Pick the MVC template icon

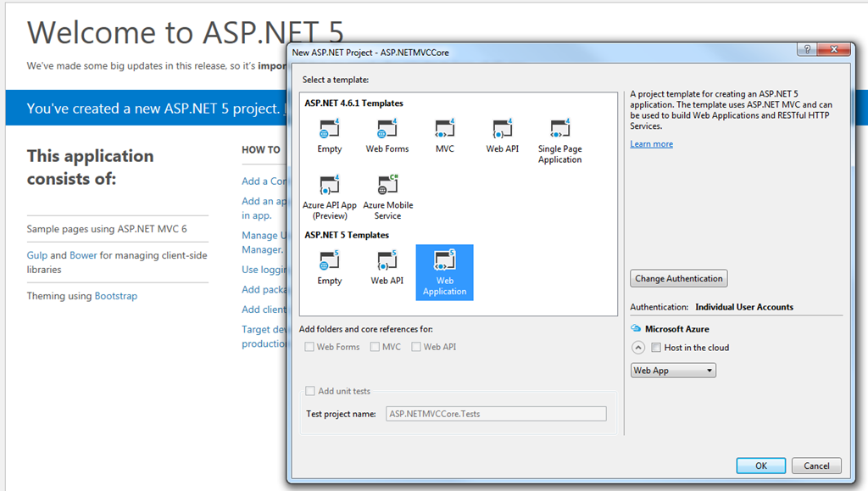444,128
